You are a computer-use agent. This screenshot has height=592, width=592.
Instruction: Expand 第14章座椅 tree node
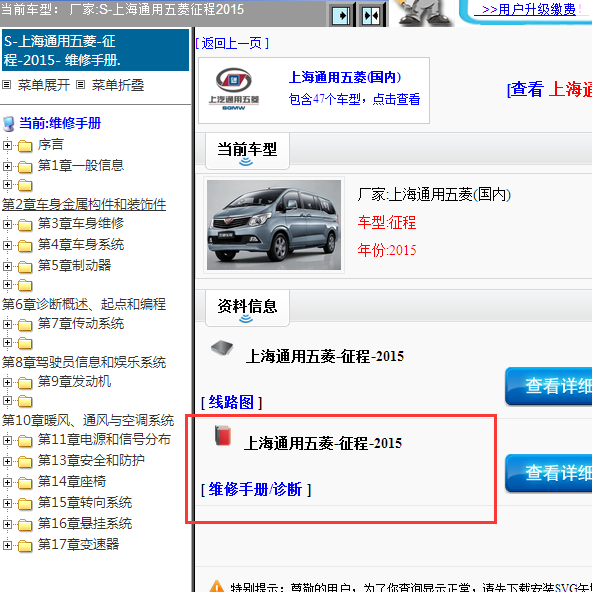pos(7,482)
